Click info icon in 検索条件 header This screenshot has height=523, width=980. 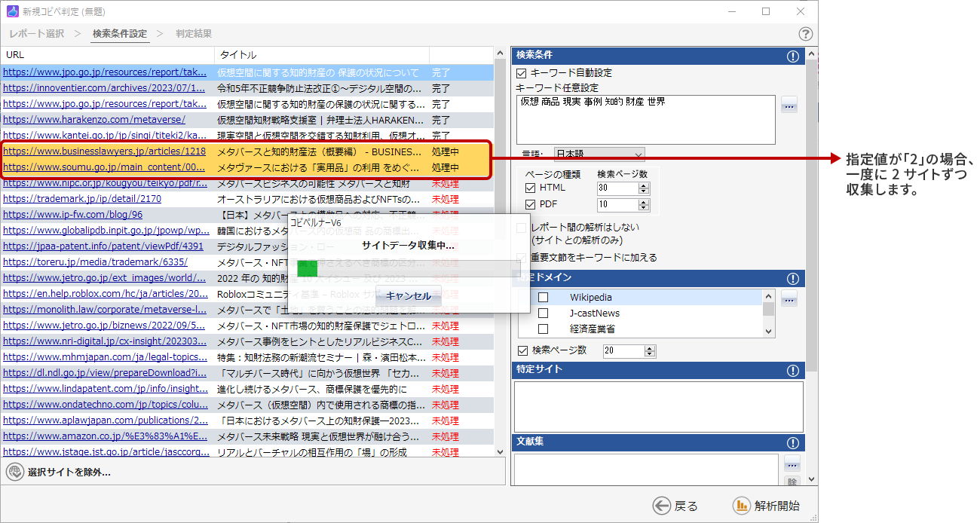click(x=792, y=56)
